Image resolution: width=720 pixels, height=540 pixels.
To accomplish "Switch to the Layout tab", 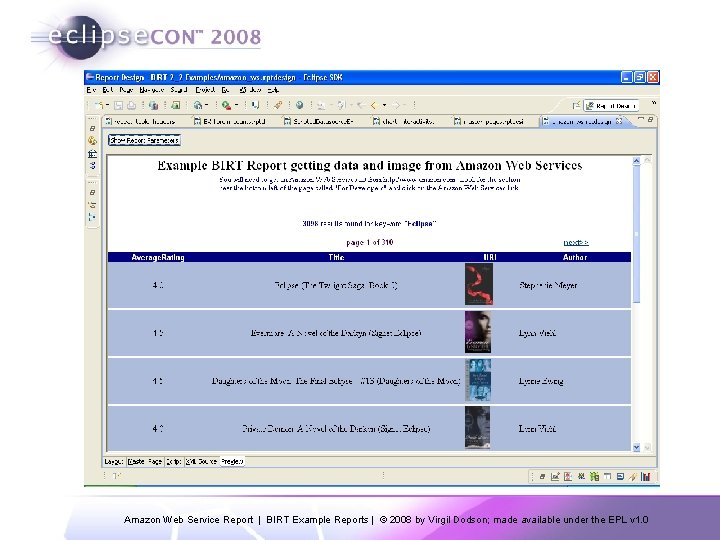I will pos(113,461).
